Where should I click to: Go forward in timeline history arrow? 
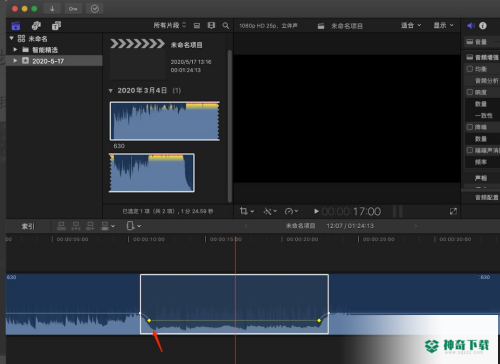(x=415, y=226)
